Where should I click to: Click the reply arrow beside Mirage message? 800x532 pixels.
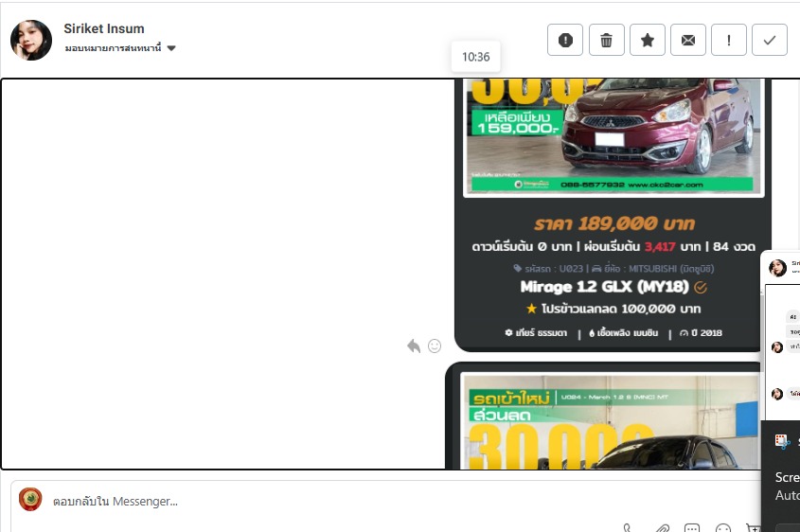(414, 346)
